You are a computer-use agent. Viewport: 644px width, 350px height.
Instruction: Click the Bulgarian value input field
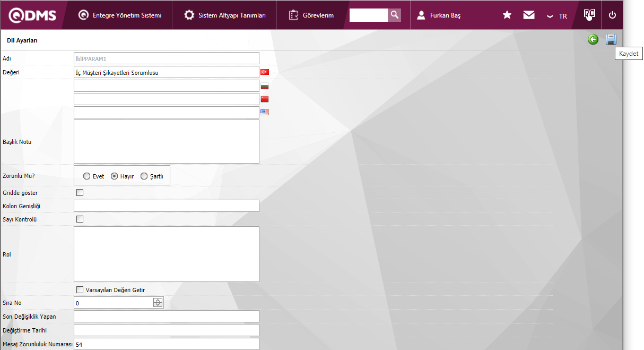167,86
